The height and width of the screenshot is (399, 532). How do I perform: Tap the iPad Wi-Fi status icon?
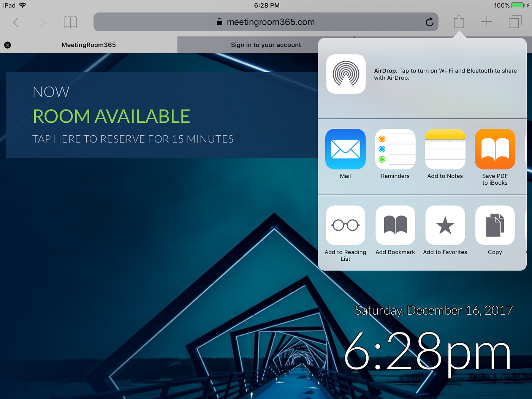23,5
